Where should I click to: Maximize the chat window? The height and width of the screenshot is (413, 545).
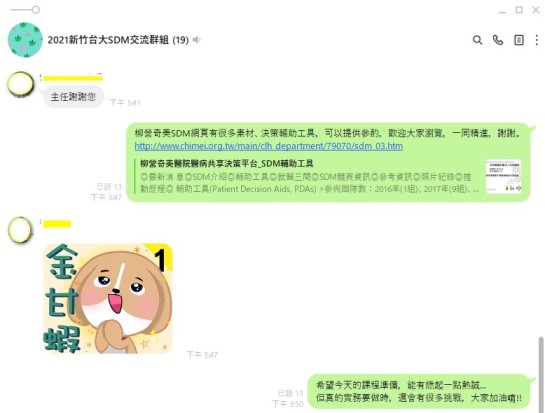[519, 10]
